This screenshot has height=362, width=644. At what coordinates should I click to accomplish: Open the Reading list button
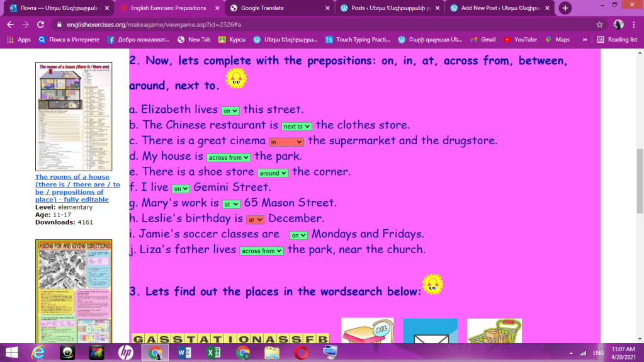617,39
